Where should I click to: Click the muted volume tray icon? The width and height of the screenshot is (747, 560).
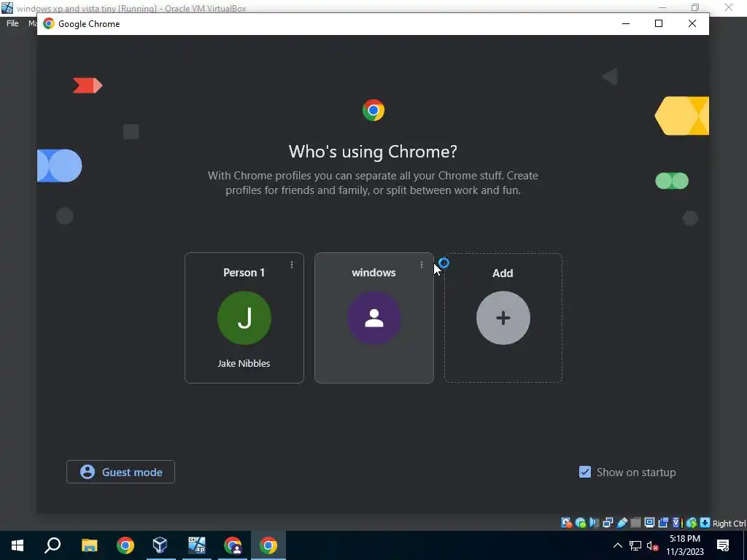[653, 545]
